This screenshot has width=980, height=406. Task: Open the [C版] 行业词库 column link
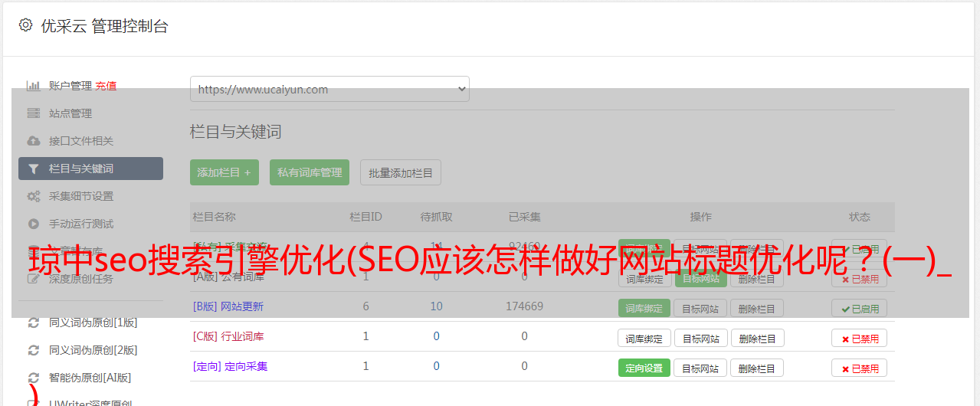pyautogui.click(x=228, y=336)
